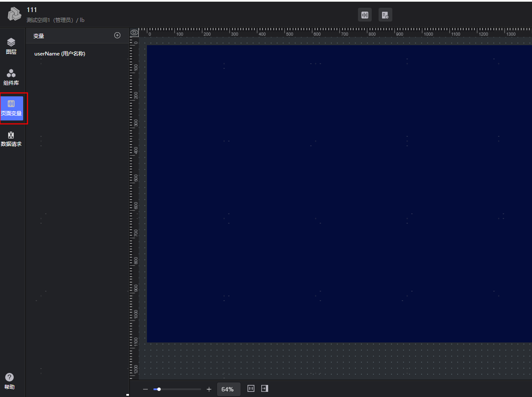The image size is (532, 397).
Task: Select the userName (用户名称) variable
Action: point(60,54)
